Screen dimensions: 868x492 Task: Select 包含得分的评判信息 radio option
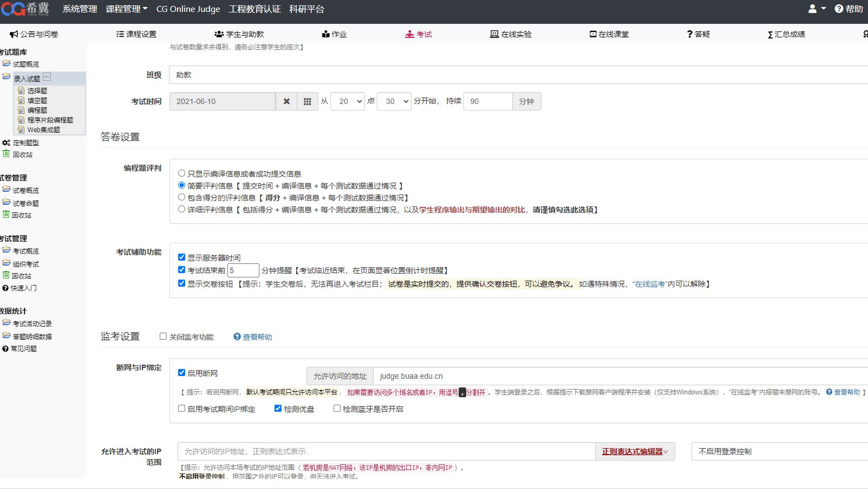182,197
